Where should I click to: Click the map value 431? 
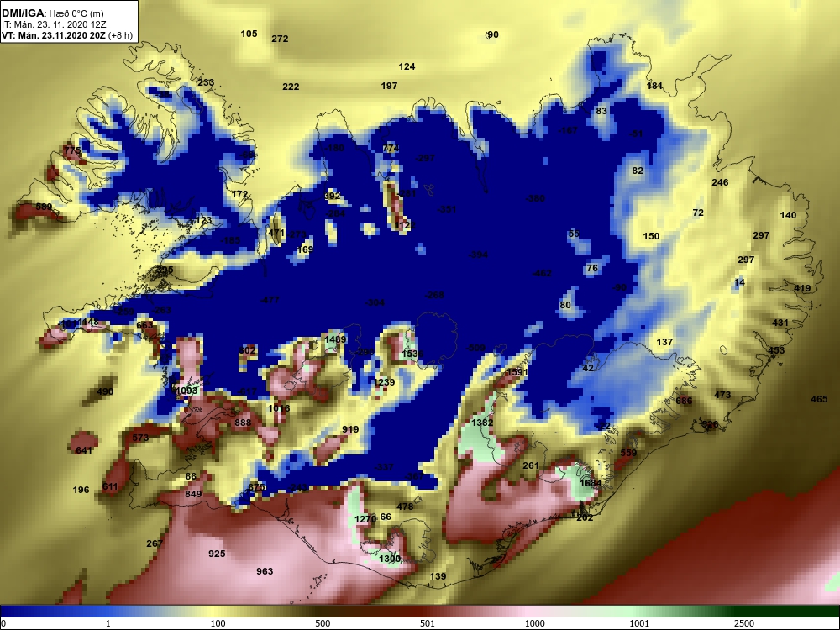pyautogui.click(x=780, y=323)
